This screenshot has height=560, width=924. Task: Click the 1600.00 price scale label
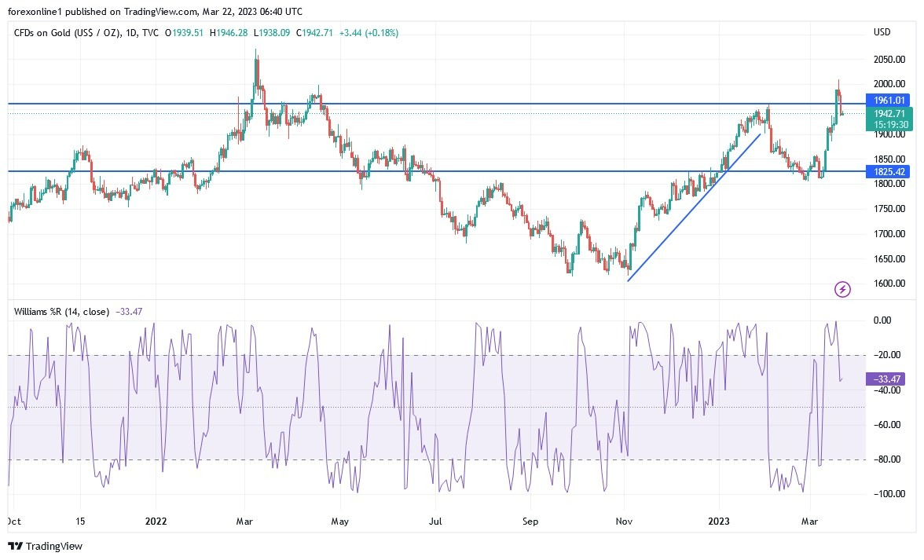point(889,284)
